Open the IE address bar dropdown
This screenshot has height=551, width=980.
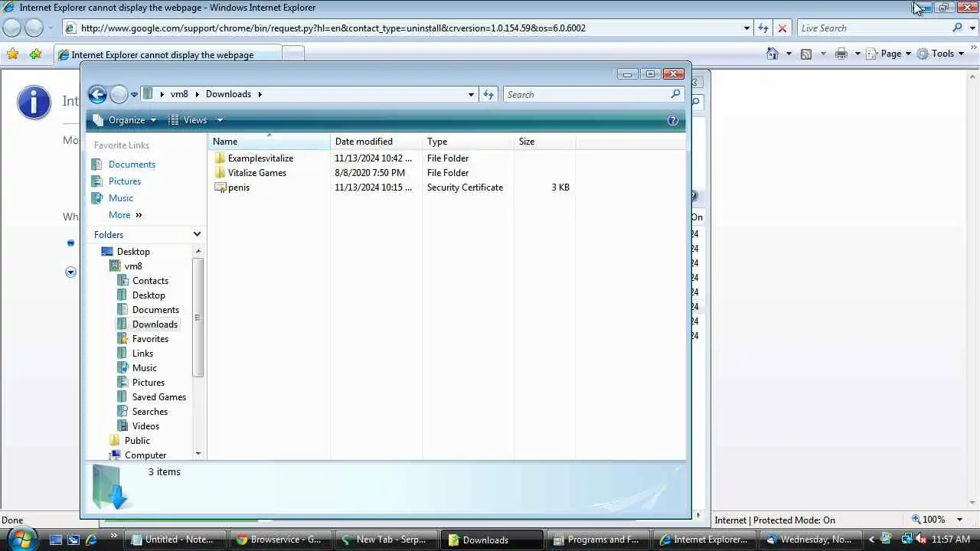746,28
